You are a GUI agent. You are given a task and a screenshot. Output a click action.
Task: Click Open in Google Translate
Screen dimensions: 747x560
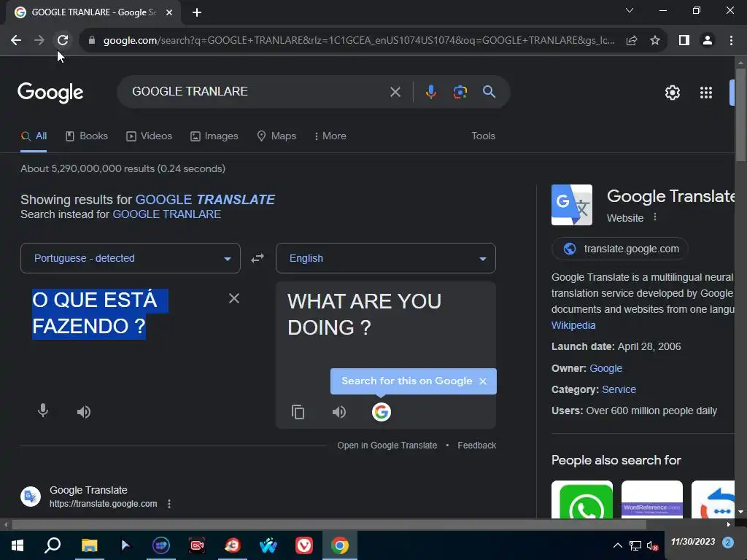coord(387,446)
